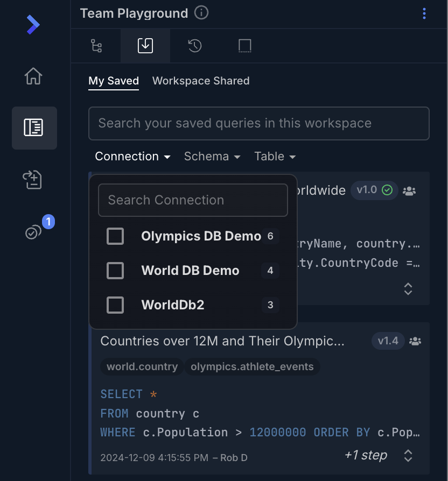Open the query editor sidebar icon
The height and width of the screenshot is (481, 448).
pos(33,128)
